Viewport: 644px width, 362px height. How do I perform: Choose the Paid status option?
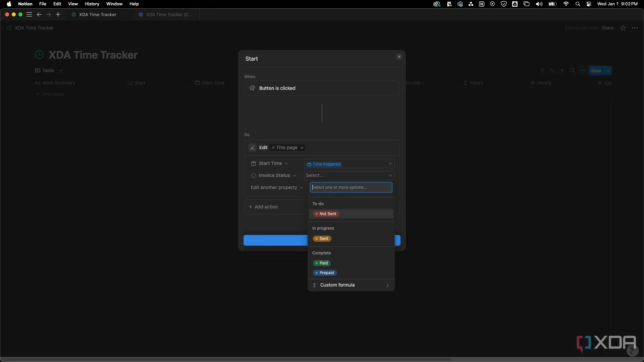(322, 263)
